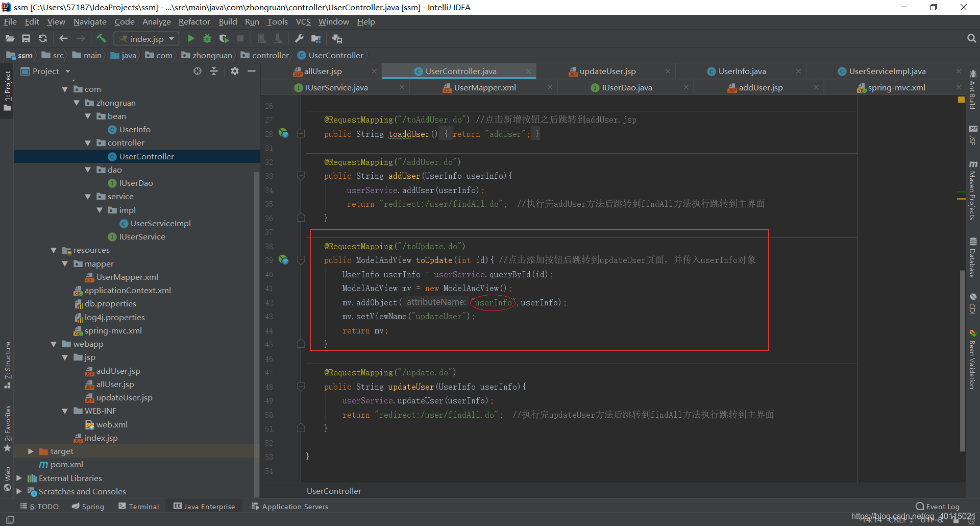The image size is (980, 526).
Task: Click the Debug bug icon
Action: (x=207, y=39)
